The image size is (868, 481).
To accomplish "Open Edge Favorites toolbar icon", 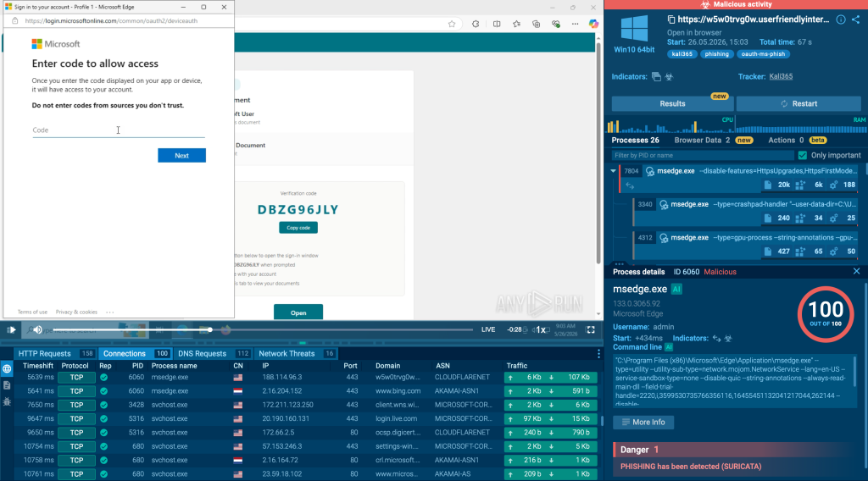I will pyautogui.click(x=516, y=24).
